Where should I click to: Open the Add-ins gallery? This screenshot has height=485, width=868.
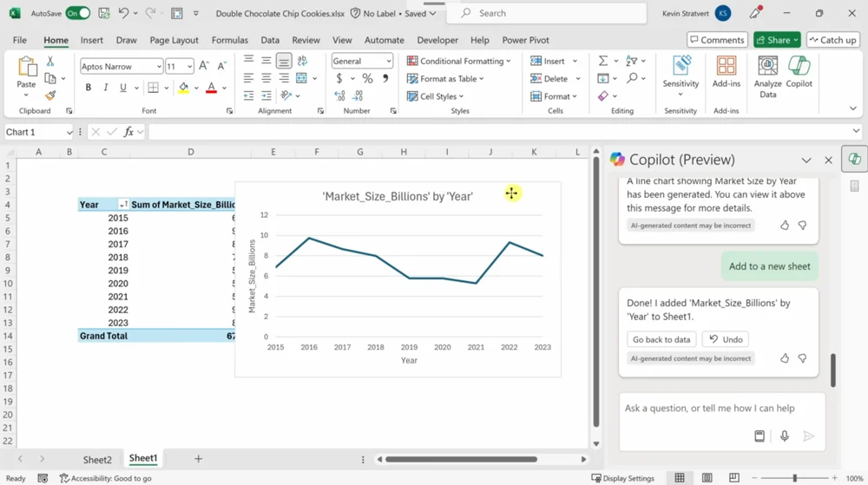tap(726, 73)
